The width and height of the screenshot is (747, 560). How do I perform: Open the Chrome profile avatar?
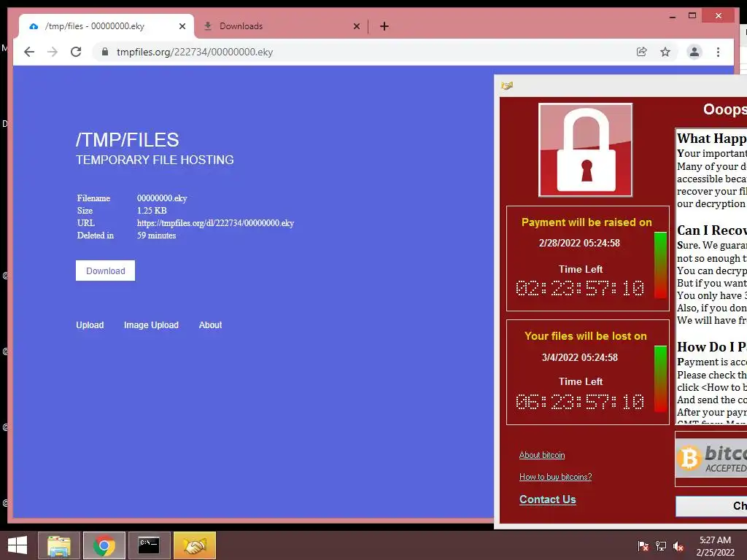pos(694,52)
